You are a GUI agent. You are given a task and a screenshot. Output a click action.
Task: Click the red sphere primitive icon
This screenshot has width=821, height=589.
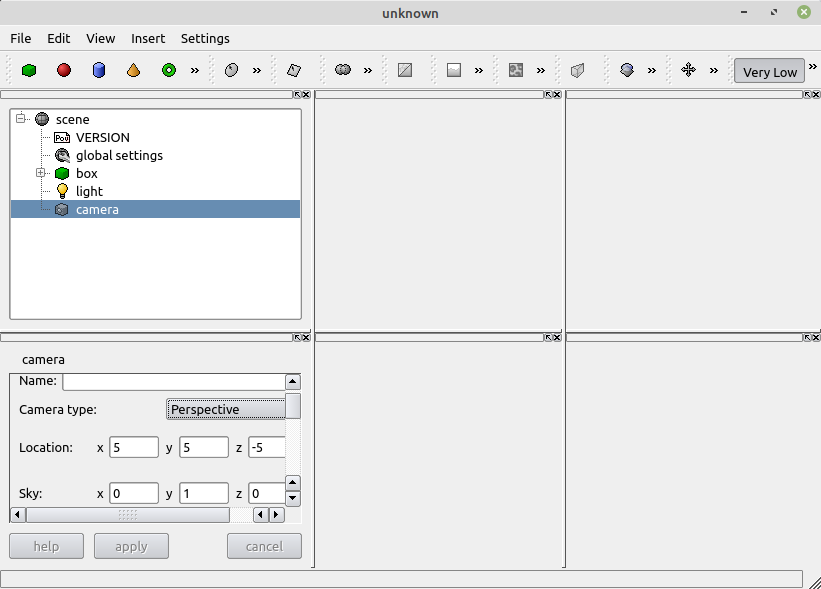pyautogui.click(x=64, y=70)
